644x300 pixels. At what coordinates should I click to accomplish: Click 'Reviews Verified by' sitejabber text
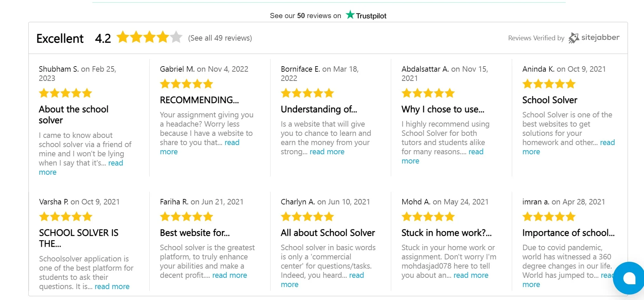536,38
